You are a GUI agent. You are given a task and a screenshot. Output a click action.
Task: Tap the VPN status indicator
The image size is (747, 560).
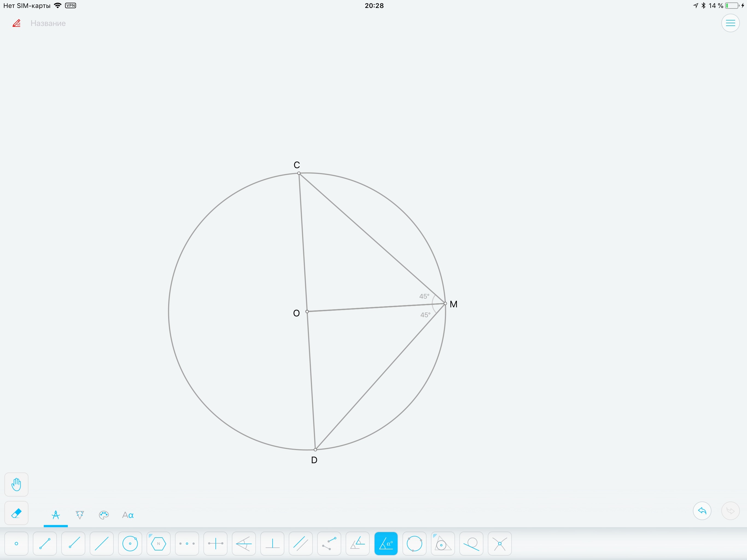71,5
